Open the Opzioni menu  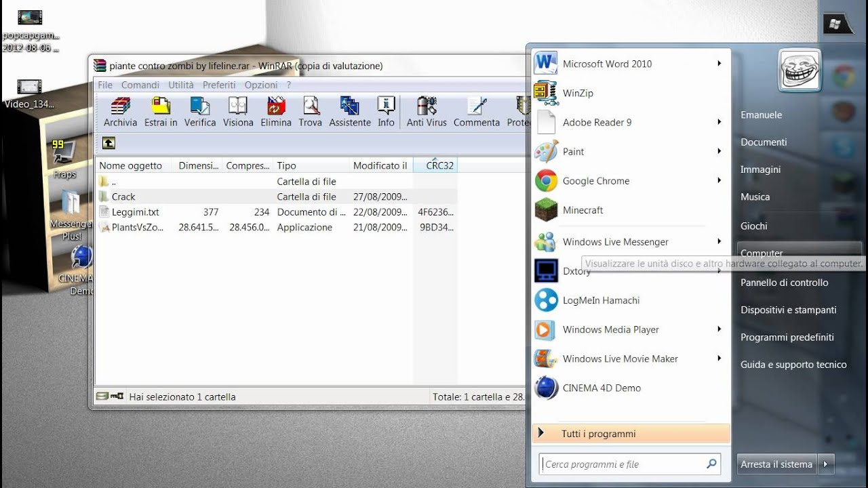click(x=261, y=85)
